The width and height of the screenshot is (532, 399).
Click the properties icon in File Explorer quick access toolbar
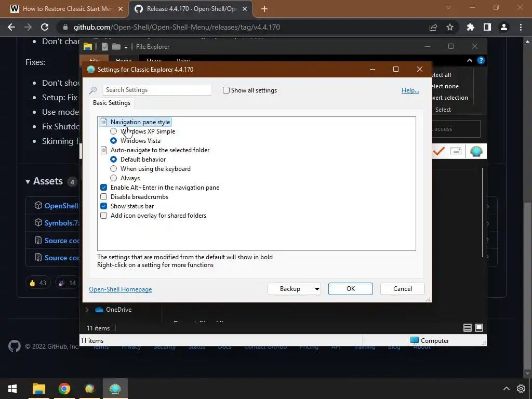[105, 46]
